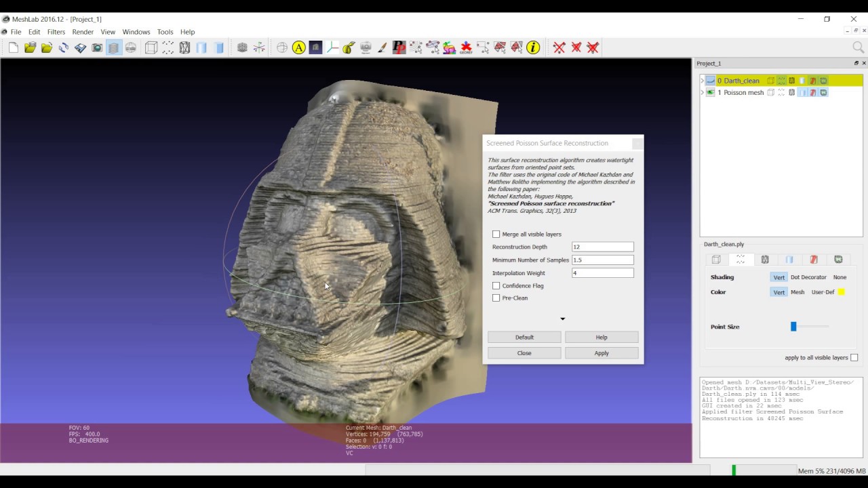Toggle global bounding box rendering in toolbar
The width and height of the screenshot is (868, 488).
[x=151, y=47]
